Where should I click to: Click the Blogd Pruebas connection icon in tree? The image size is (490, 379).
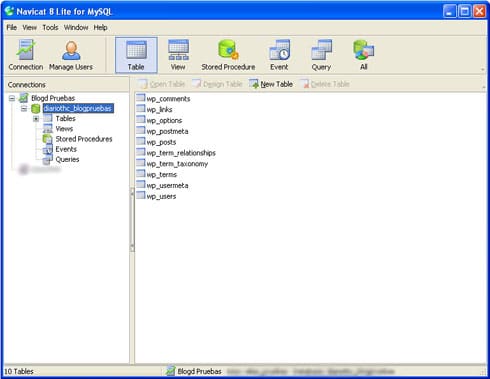click(23, 98)
